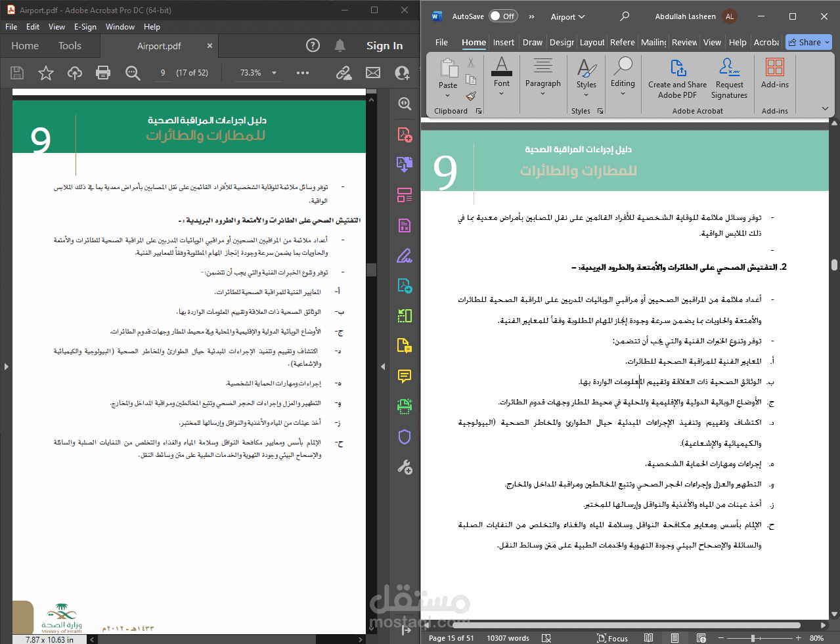Open Acrobat help question mark icon

click(x=313, y=45)
